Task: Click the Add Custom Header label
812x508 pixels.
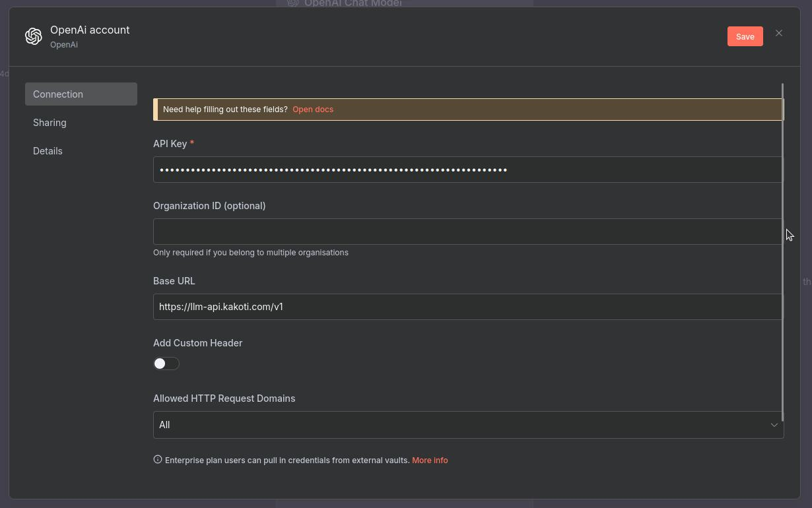Action: click(198, 343)
